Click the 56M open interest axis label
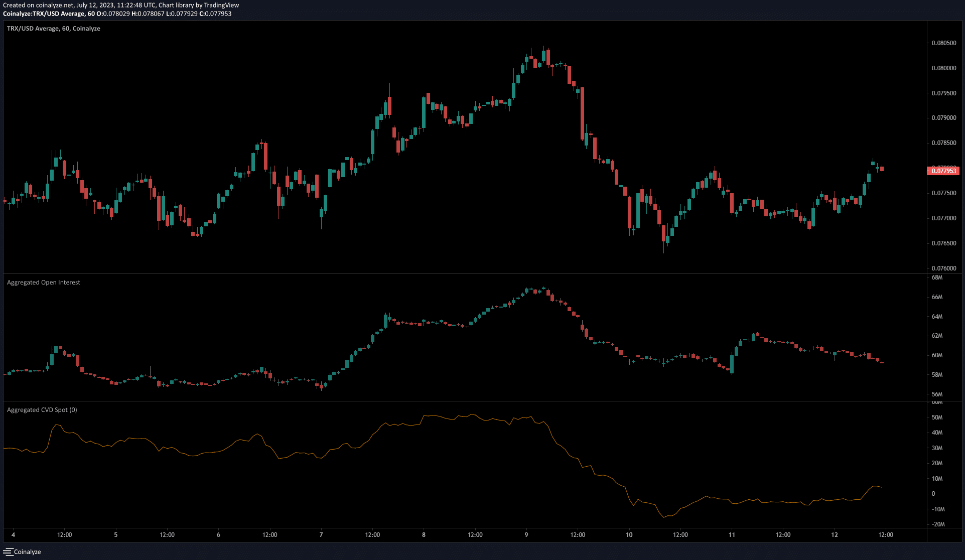Image resolution: width=965 pixels, height=560 pixels. coord(937,394)
